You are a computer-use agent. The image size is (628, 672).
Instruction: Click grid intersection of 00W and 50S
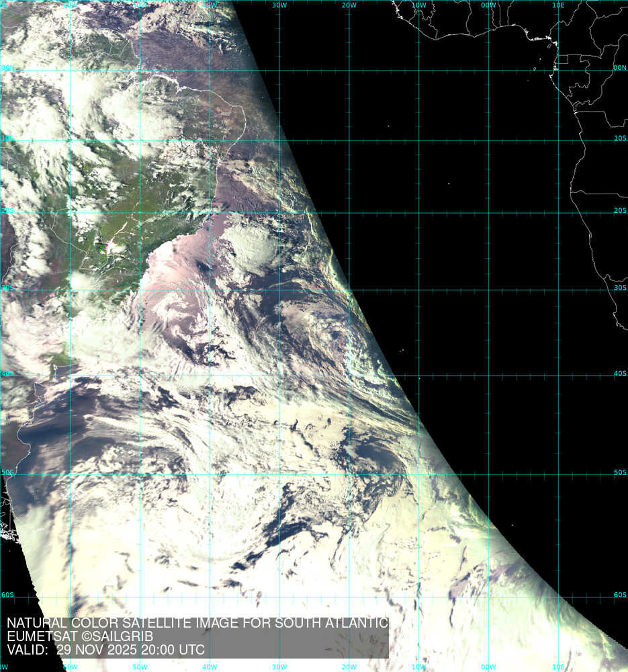[x=489, y=474]
